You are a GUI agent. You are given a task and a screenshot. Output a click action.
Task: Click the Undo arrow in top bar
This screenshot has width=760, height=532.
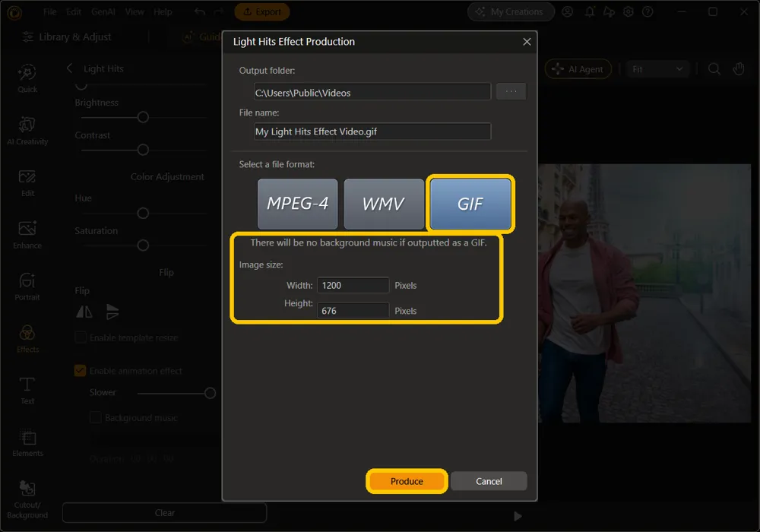[x=200, y=11]
